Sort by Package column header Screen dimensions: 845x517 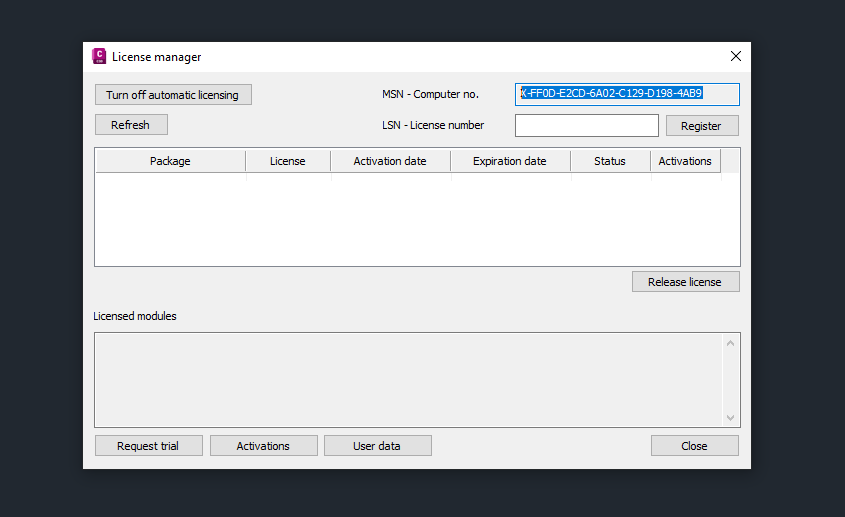[170, 161]
